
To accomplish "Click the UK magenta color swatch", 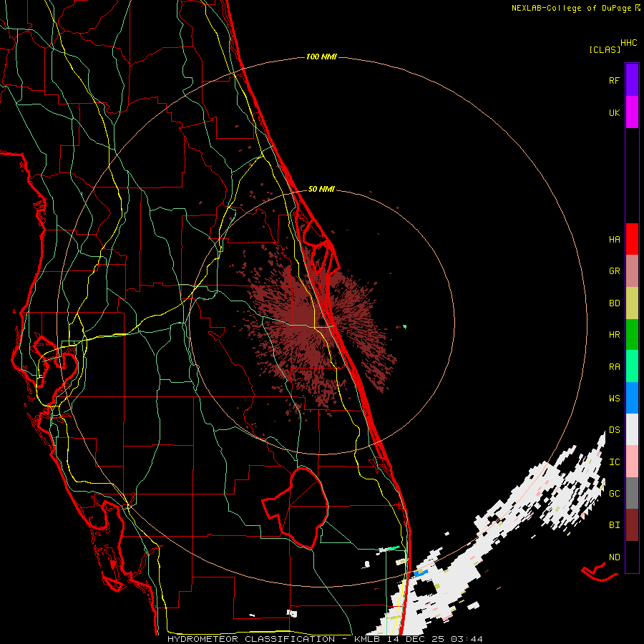I will (632, 112).
